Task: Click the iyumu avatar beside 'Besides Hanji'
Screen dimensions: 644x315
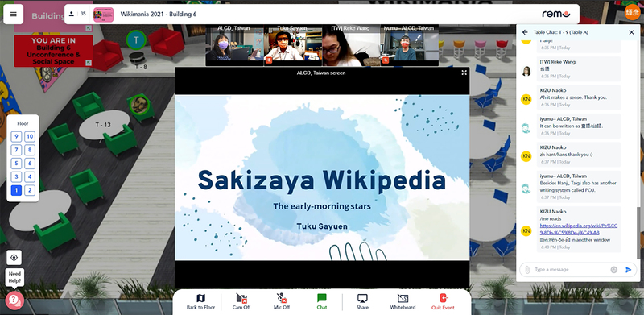Action: pos(526,189)
